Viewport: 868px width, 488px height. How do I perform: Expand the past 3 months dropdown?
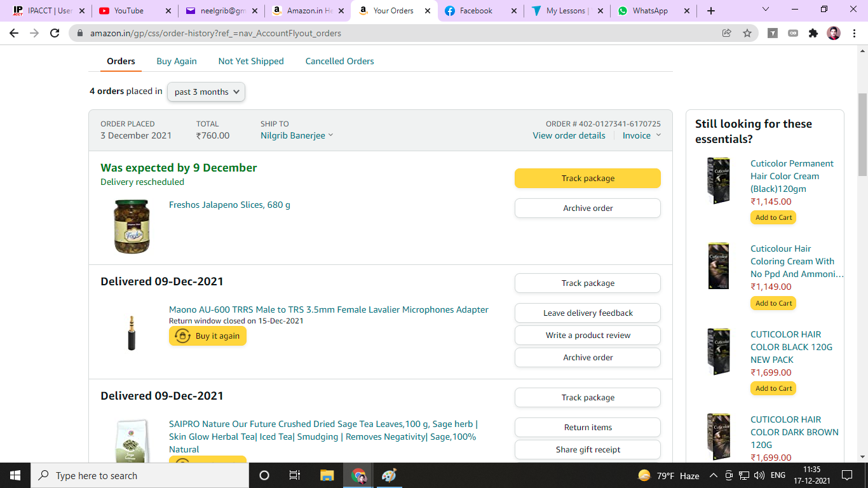pos(206,91)
